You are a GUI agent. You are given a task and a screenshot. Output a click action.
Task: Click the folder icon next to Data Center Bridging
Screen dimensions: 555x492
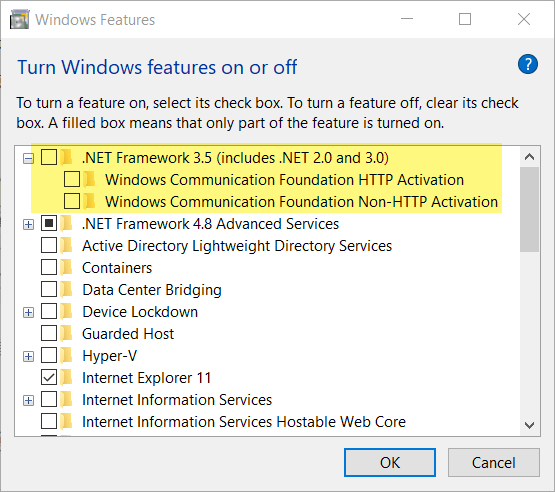[x=66, y=290]
